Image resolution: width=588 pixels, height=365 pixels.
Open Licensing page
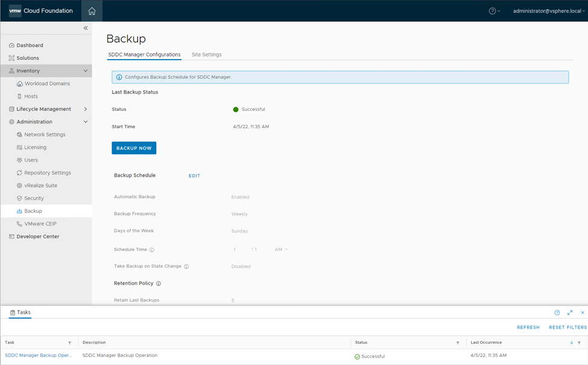pyautogui.click(x=35, y=147)
